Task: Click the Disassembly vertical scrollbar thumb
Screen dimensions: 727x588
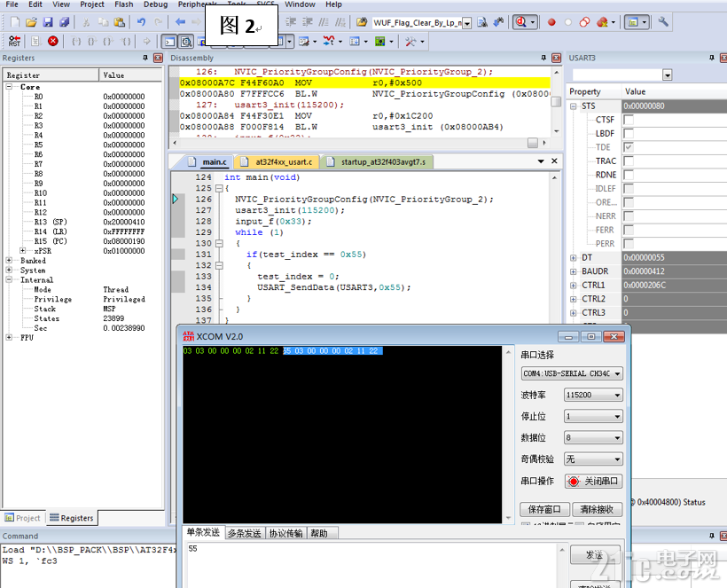Action: (x=556, y=102)
